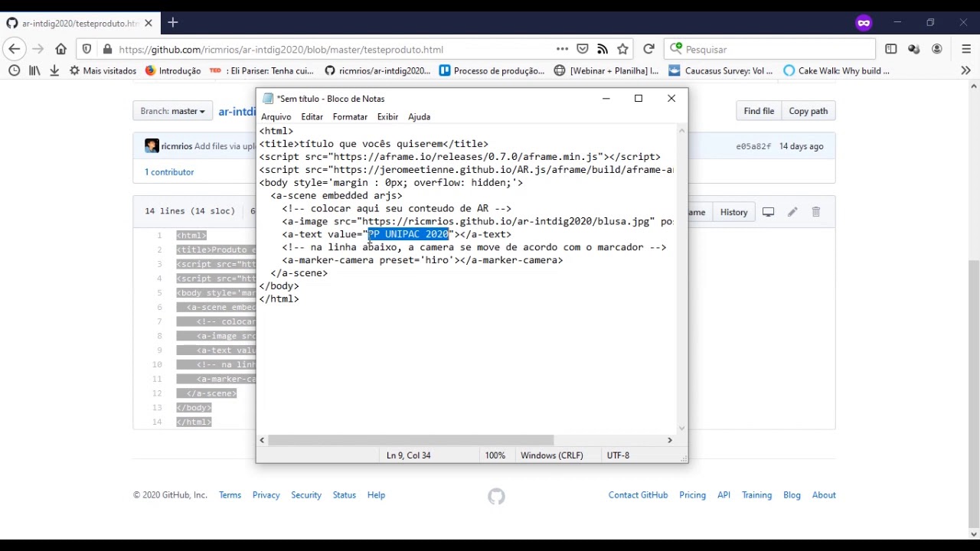Open Terms link in footer

(x=230, y=495)
